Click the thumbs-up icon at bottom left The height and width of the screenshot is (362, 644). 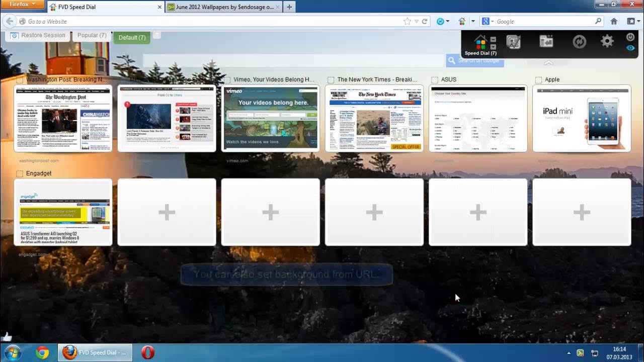(x=6, y=337)
